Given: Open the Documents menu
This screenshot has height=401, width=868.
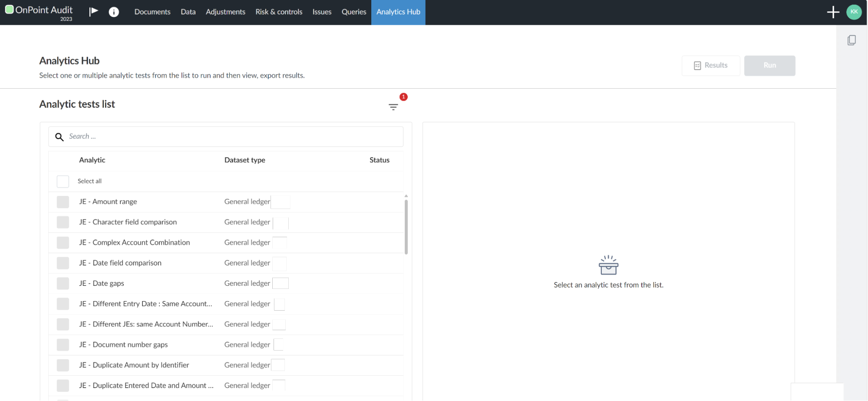Looking at the screenshot, I should point(152,12).
